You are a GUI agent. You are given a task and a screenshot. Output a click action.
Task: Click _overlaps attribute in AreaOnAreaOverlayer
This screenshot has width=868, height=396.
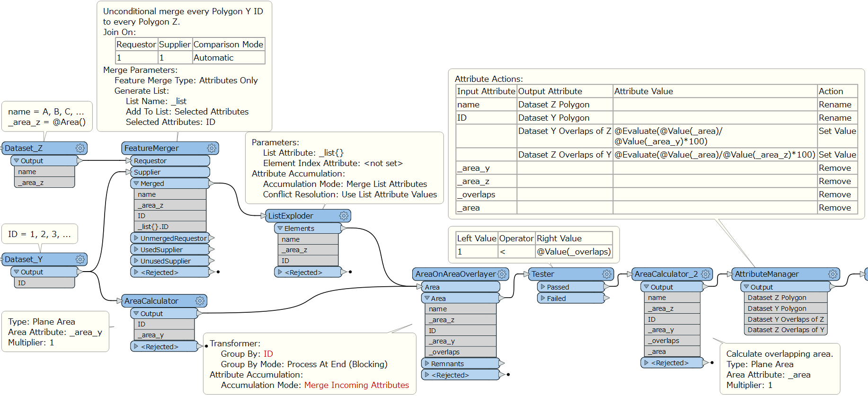(x=461, y=352)
